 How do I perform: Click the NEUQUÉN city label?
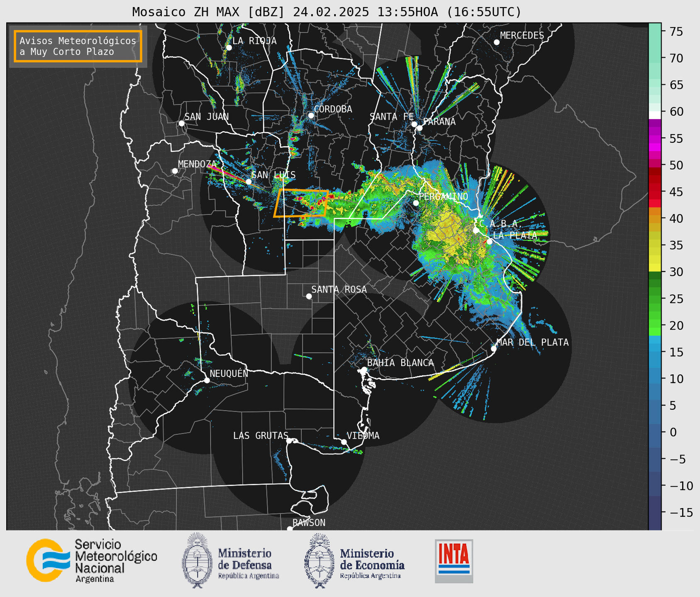229,373
